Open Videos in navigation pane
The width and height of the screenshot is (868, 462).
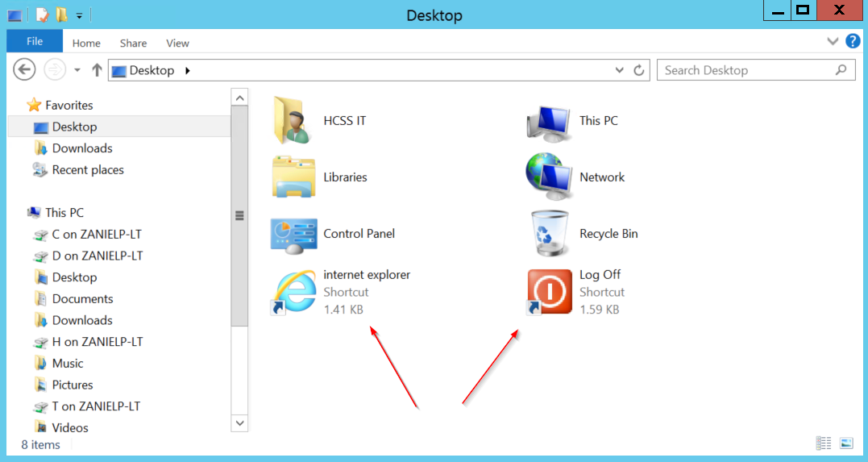(x=70, y=427)
